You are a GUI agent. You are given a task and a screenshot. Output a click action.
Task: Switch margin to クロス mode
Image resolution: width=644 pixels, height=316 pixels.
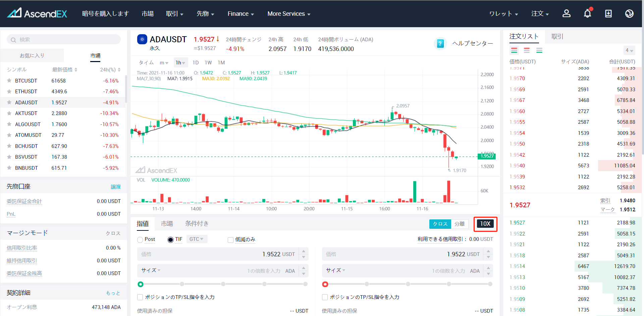[440, 224]
